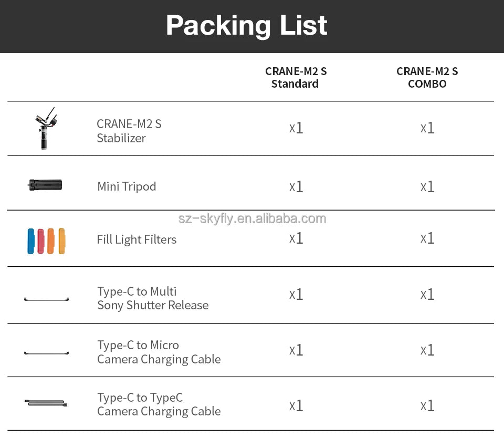This screenshot has width=504, height=438.
Task: Select the CRANE-M2 S COMBO column header
Action: [427, 78]
